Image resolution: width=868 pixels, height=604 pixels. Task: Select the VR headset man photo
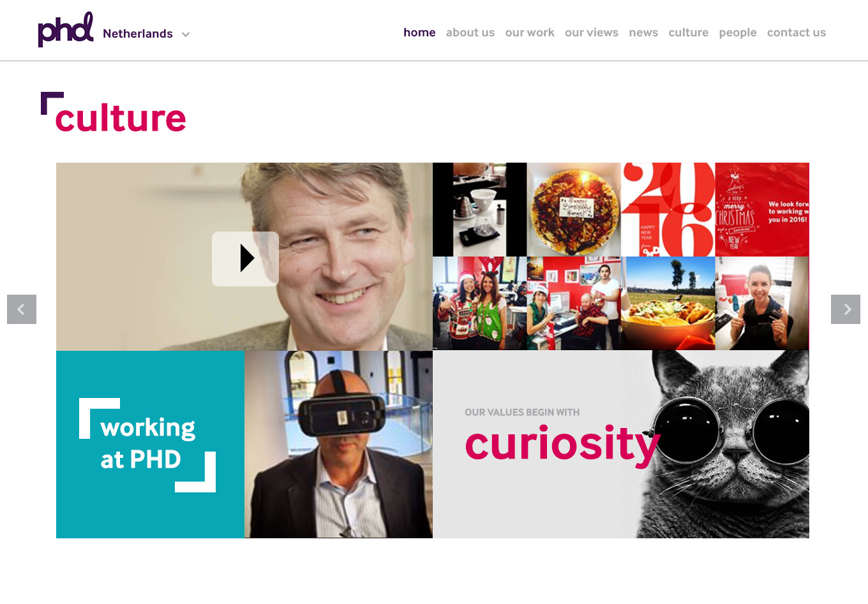coord(338,445)
